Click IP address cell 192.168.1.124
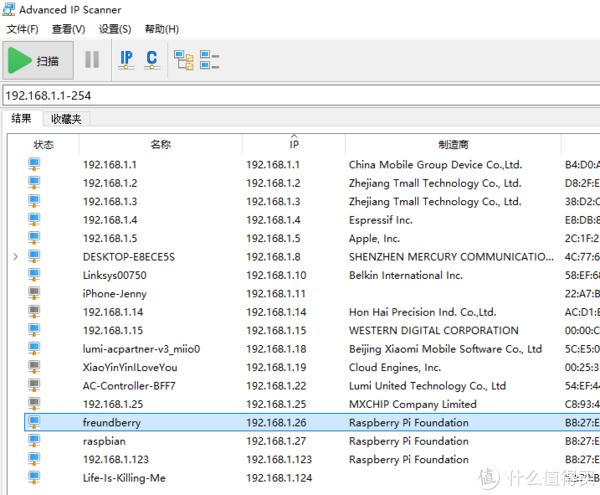Screen dimensions: 600x495 (x=279, y=478)
